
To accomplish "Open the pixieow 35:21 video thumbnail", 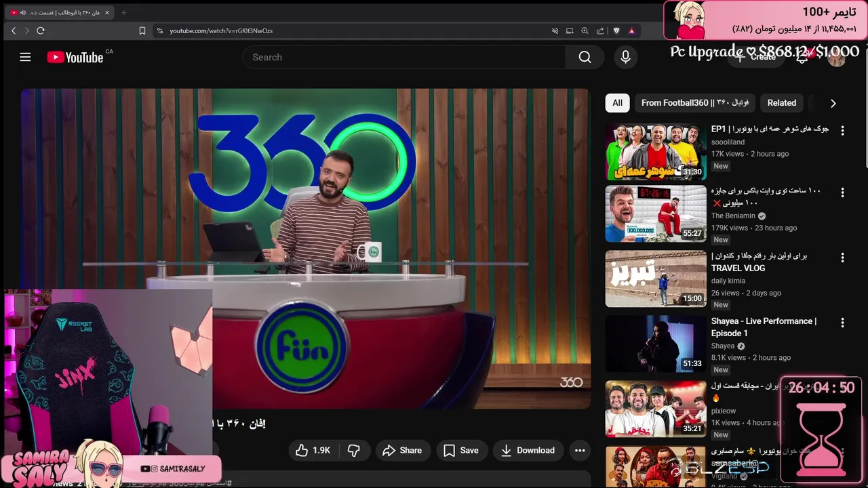I will 656,409.
